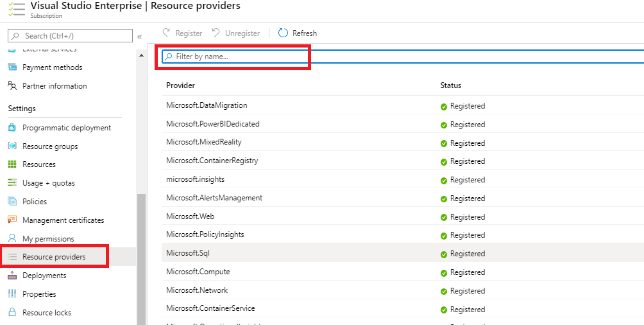Select the Microsoft.MixedReality provider
Screen dimensions: 644x325
204,142
